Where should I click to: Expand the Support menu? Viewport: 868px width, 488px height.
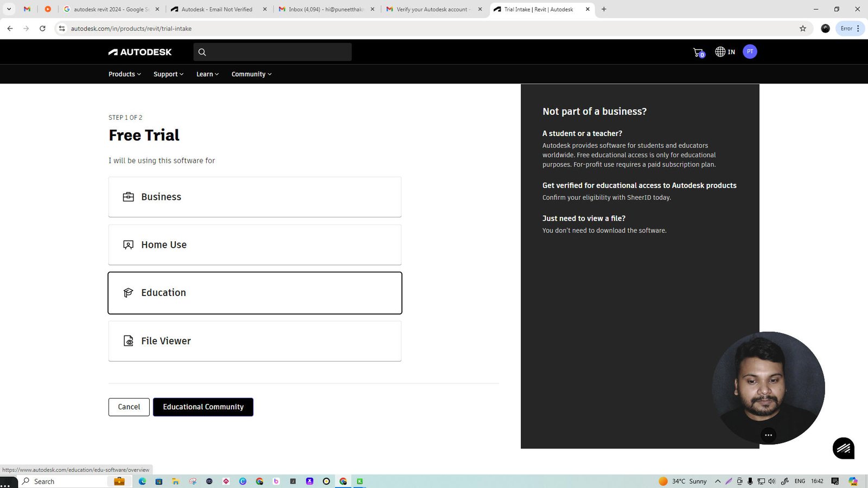169,74
